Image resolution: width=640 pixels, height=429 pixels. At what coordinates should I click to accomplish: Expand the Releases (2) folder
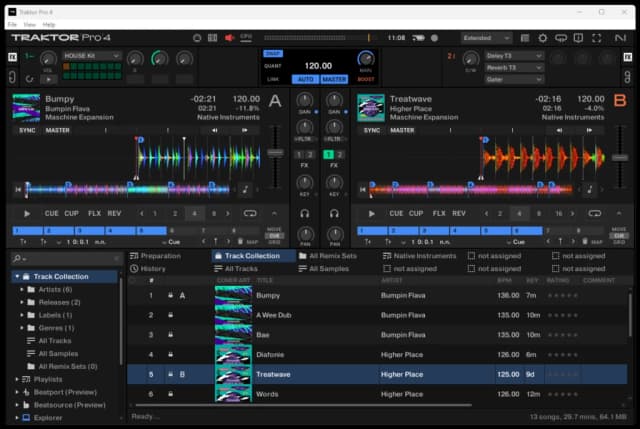(x=22, y=302)
